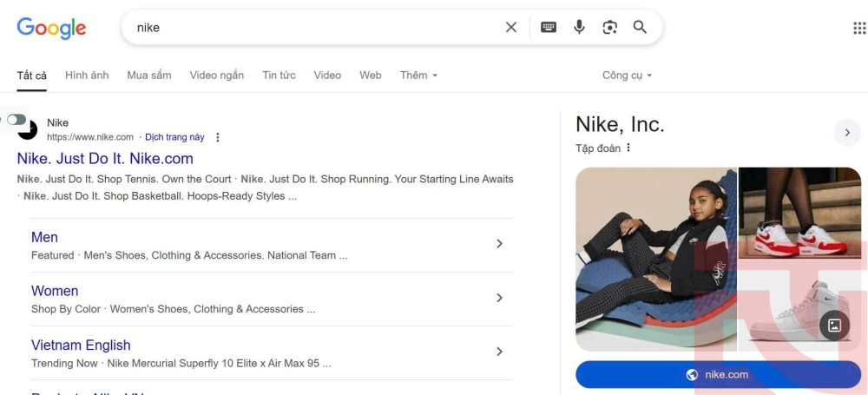This screenshot has width=868, height=395.
Task: Expand the Men sitelink chevron
Action: 499,244
